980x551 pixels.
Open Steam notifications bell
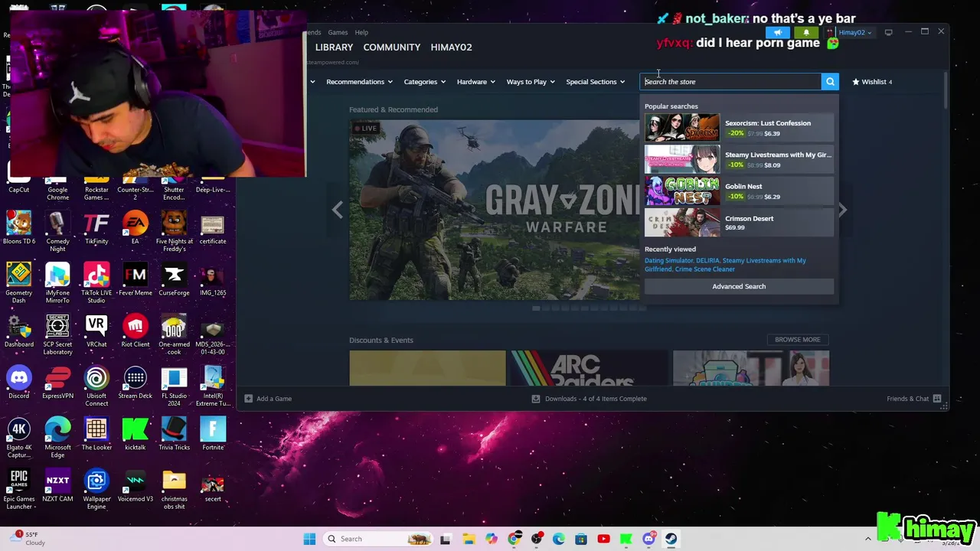click(x=805, y=33)
